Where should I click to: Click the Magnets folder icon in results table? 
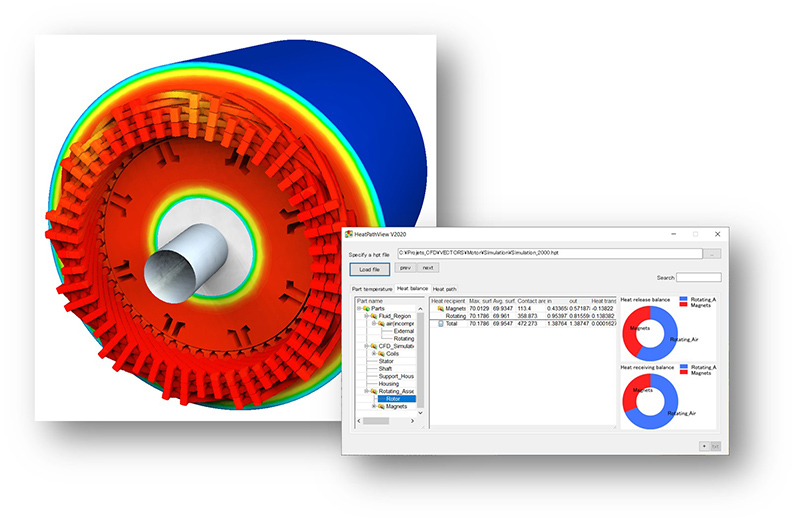pos(438,309)
